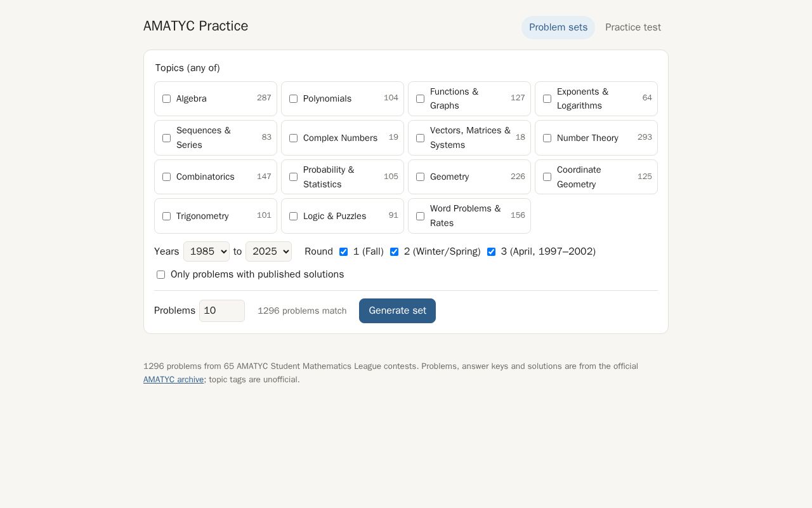Screen dimensions: 812x508
Task: Tick the Combinatorics checkbox
Action: [166, 177]
